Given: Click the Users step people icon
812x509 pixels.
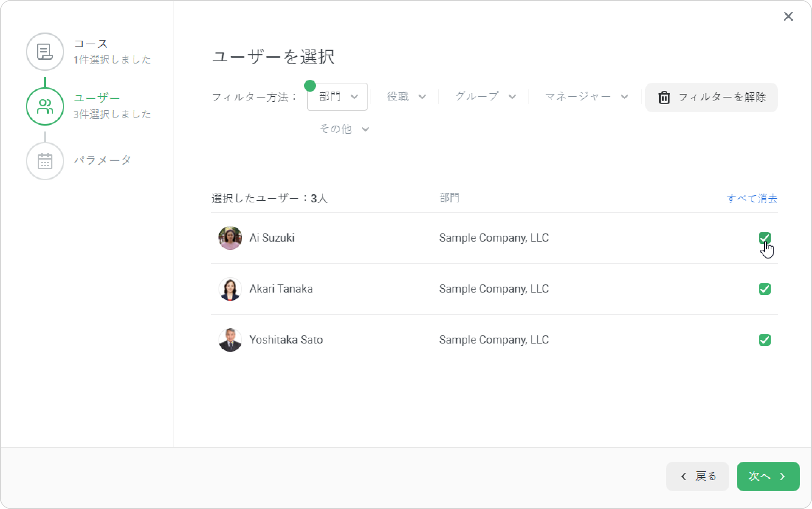Looking at the screenshot, I should [45, 106].
